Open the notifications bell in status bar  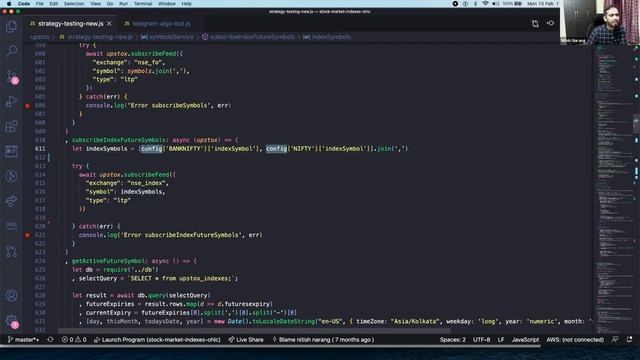click(629, 340)
